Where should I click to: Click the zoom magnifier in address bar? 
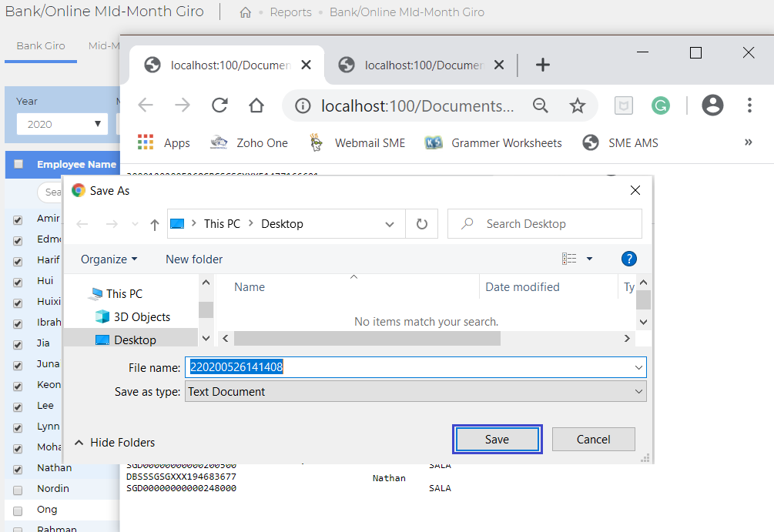coord(541,105)
